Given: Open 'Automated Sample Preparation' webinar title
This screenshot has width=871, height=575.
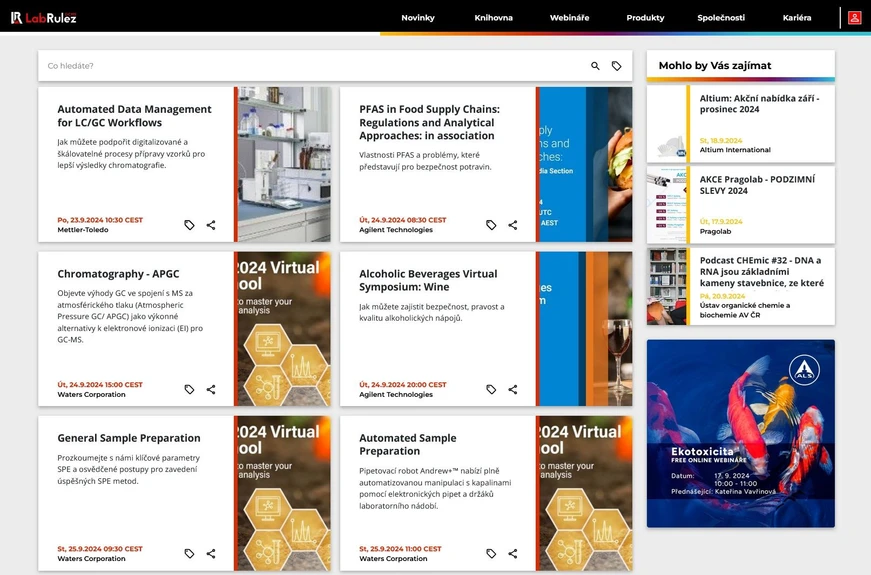Looking at the screenshot, I should (408, 444).
